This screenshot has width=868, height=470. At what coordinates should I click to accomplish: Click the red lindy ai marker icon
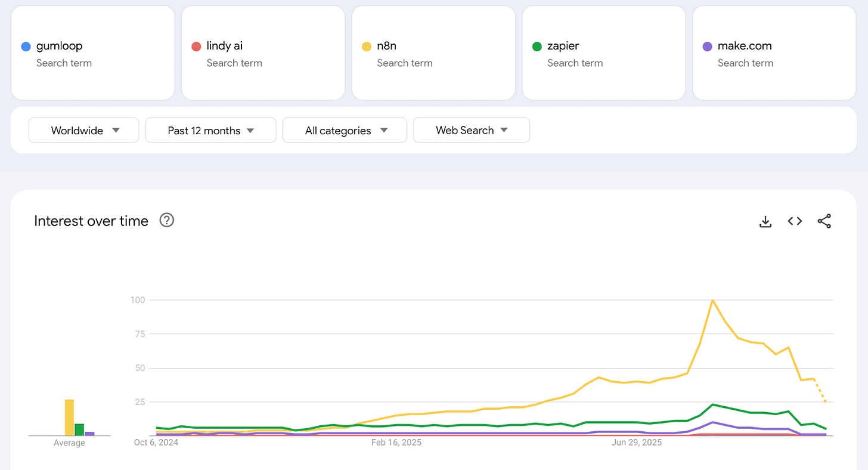[196, 46]
